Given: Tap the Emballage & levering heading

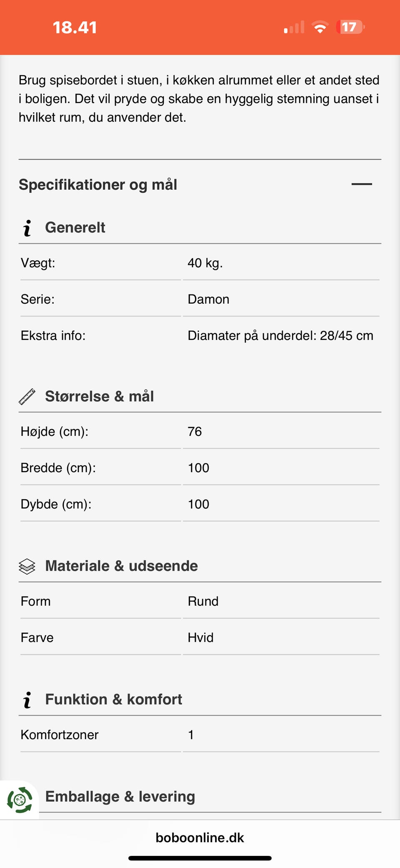Looking at the screenshot, I should (x=120, y=797).
